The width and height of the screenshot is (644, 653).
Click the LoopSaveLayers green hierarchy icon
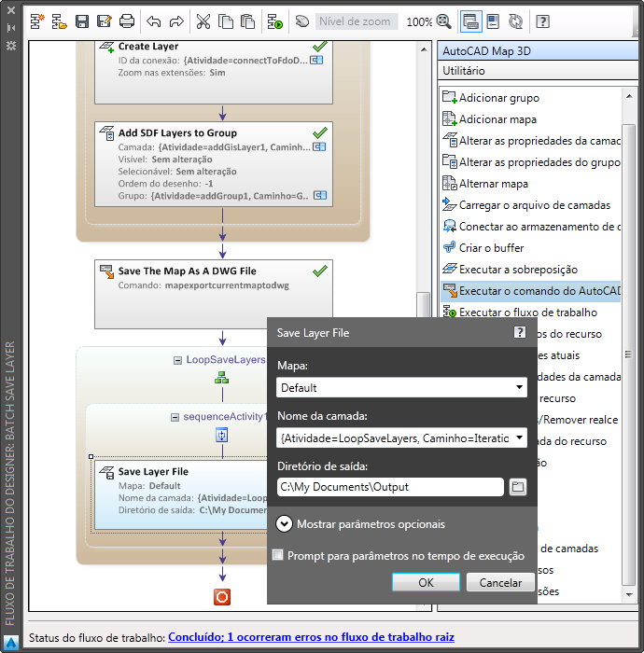[221, 378]
